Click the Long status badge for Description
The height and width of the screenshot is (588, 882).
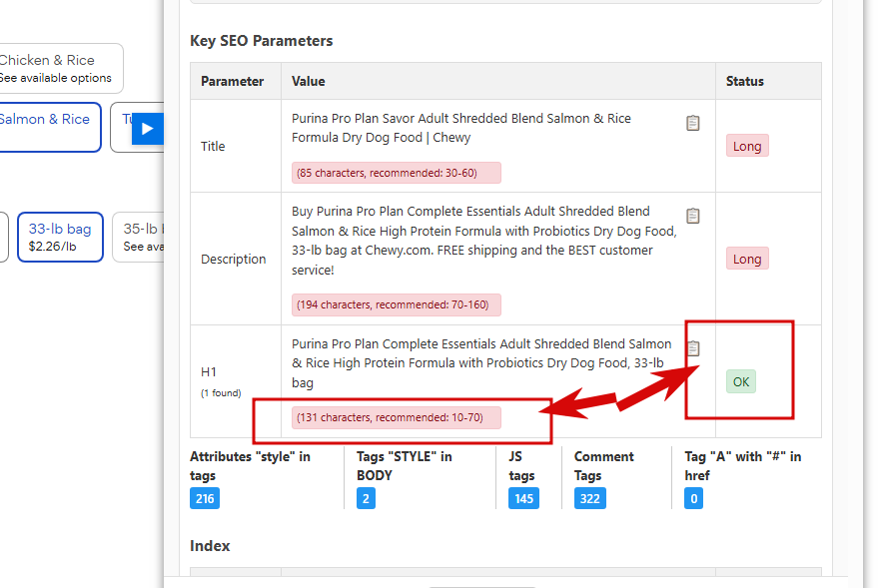click(747, 259)
